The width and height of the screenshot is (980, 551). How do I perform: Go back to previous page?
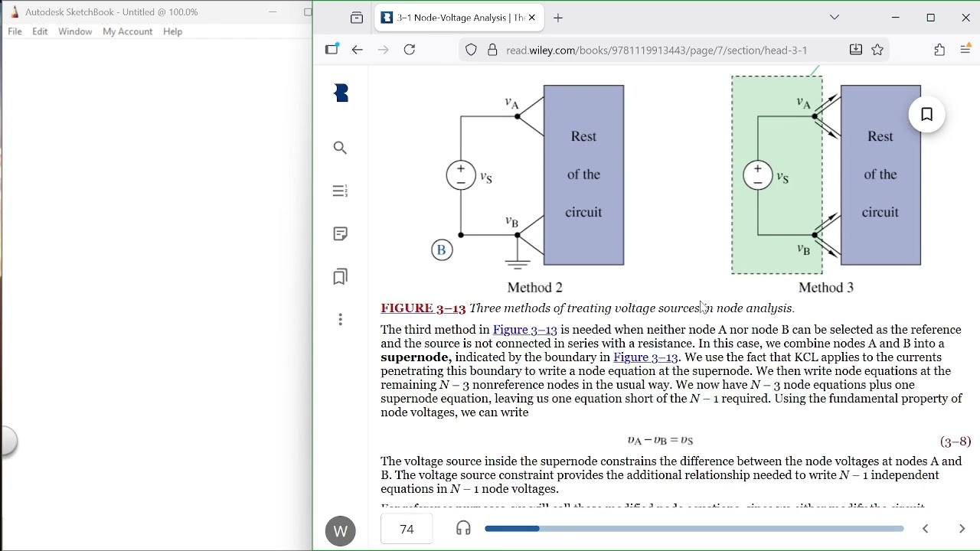pos(358,51)
